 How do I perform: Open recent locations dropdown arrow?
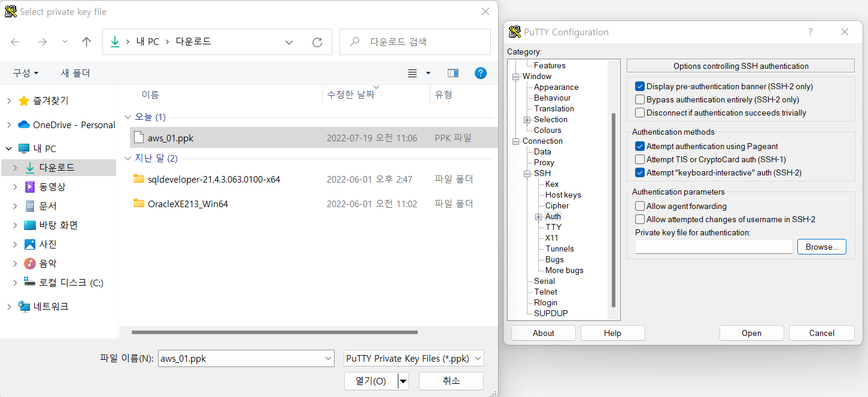pyautogui.click(x=65, y=42)
